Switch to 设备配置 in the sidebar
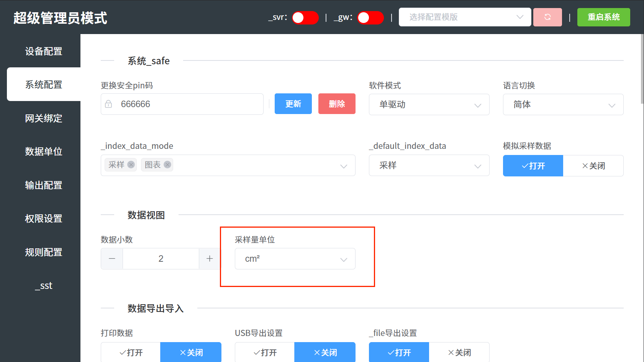 [x=44, y=51]
